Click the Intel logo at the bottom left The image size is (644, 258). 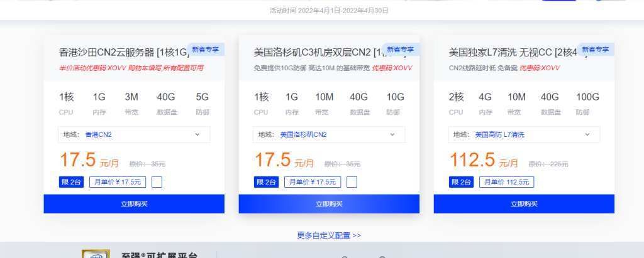(x=96, y=254)
